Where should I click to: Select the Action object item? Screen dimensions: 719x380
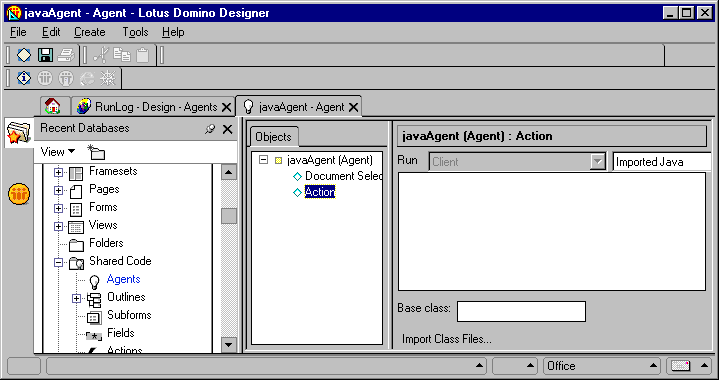click(320, 192)
